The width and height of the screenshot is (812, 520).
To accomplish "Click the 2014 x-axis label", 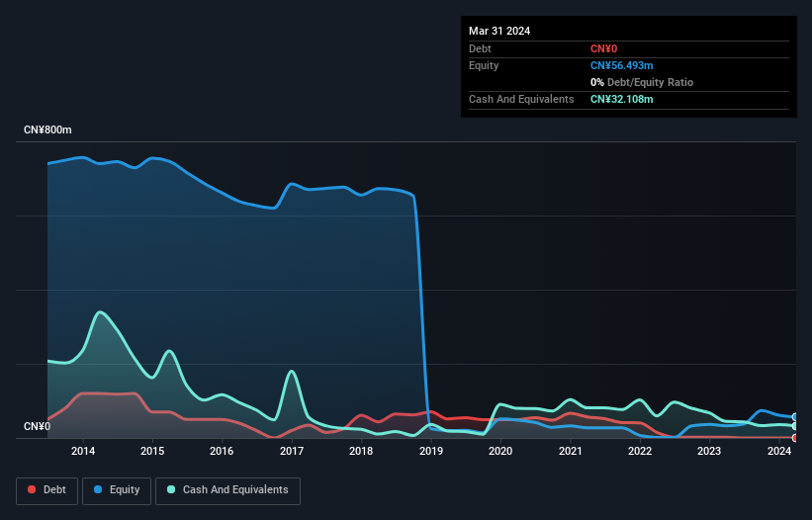I will tap(83, 451).
